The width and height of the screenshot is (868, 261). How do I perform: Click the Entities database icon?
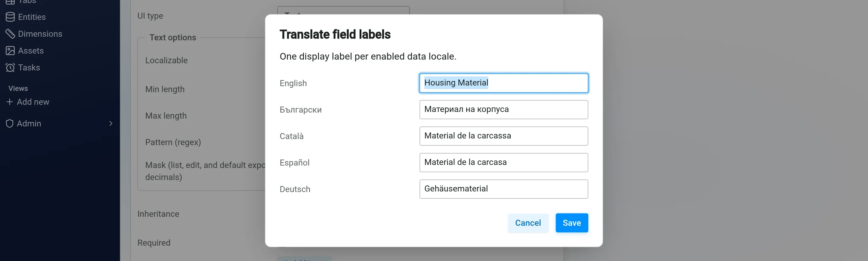click(10, 17)
